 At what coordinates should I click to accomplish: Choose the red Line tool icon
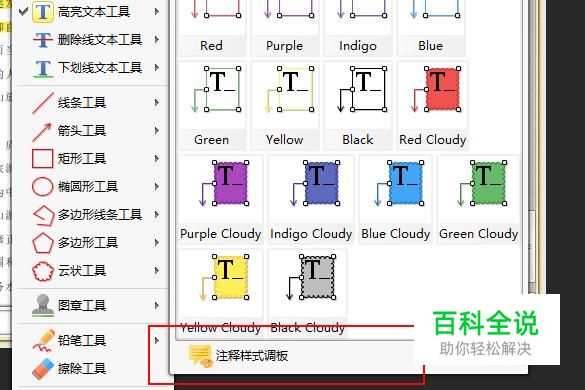(43, 103)
